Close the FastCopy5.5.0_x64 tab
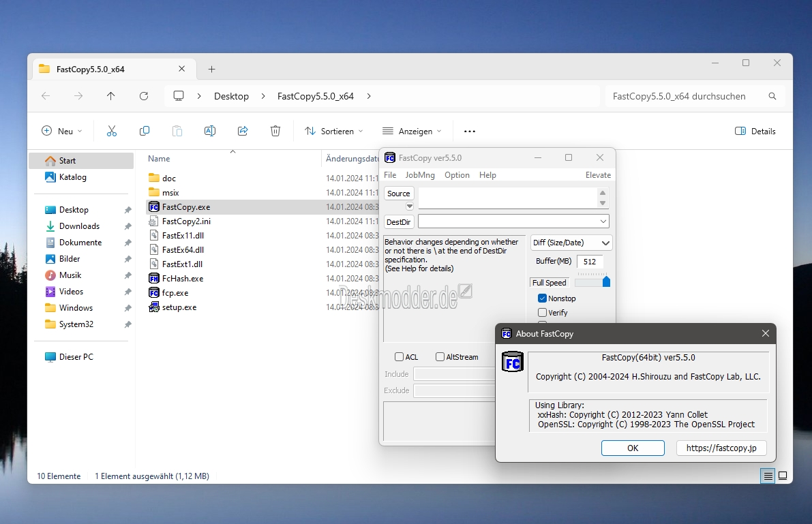This screenshot has height=524, width=812. pos(182,69)
